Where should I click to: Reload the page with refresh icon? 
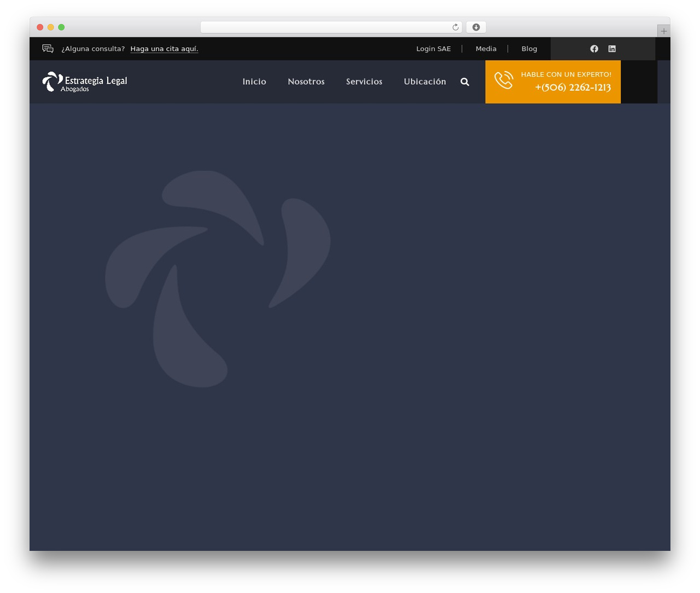[x=456, y=27]
